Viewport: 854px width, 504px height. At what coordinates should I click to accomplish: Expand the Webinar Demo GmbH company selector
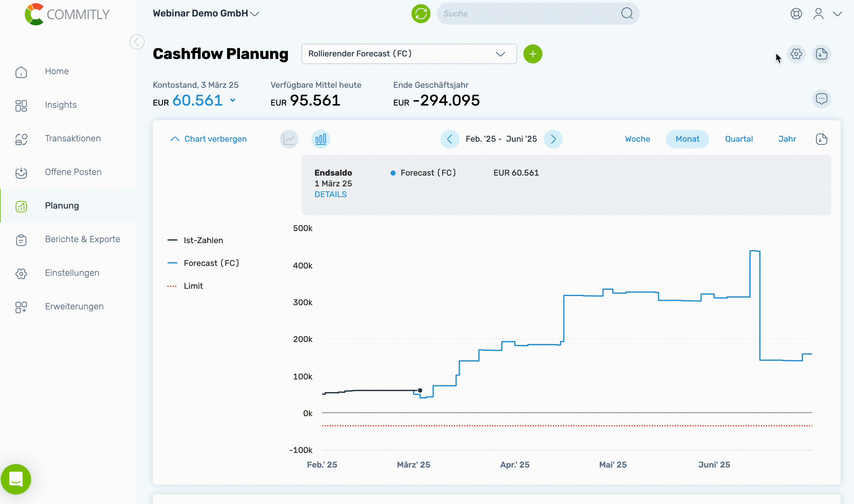point(206,14)
